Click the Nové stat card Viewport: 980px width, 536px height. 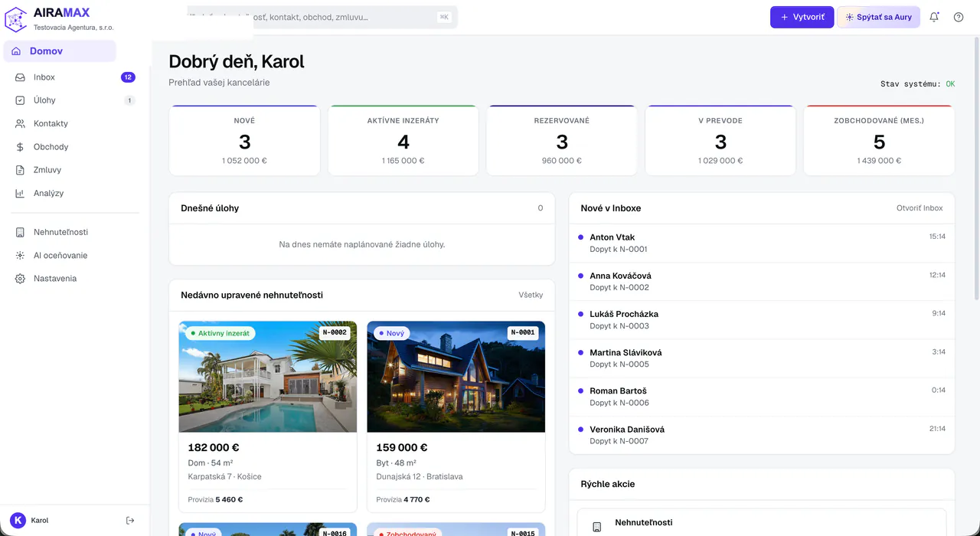(244, 141)
